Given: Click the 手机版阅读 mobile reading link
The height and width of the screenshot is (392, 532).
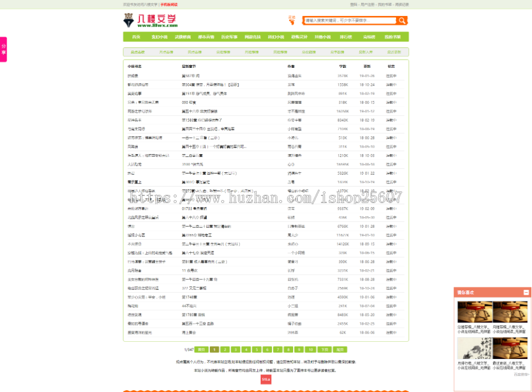Looking at the screenshot, I should [x=169, y=5].
